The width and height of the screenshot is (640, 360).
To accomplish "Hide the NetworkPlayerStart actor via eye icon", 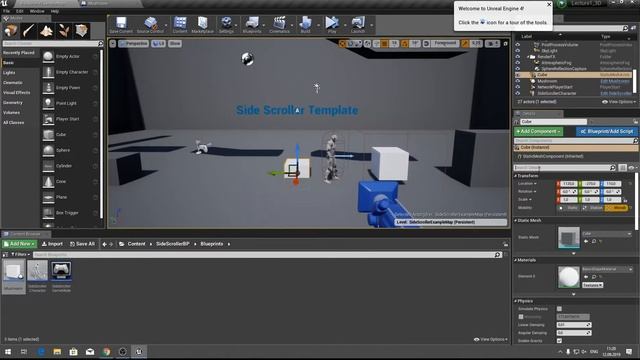I will click(x=518, y=87).
